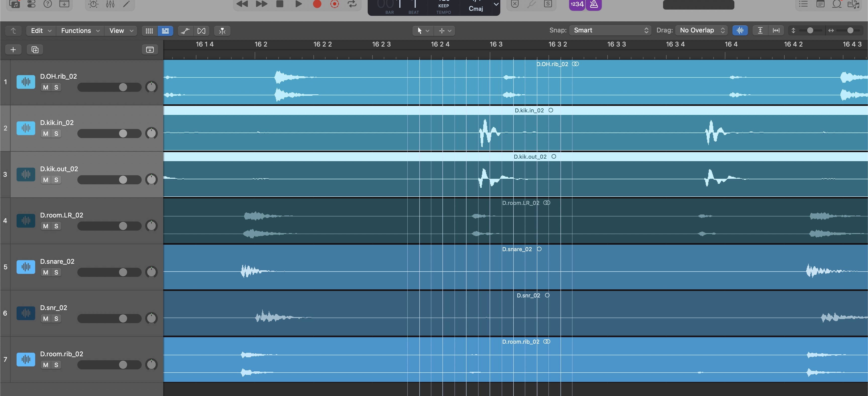Open the Edit menu
The image size is (868, 396).
tap(41, 31)
